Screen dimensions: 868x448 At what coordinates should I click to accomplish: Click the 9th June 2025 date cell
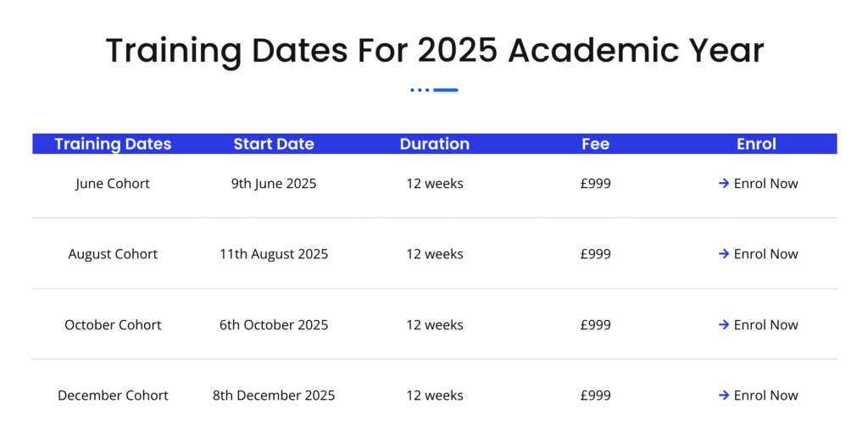[274, 183]
